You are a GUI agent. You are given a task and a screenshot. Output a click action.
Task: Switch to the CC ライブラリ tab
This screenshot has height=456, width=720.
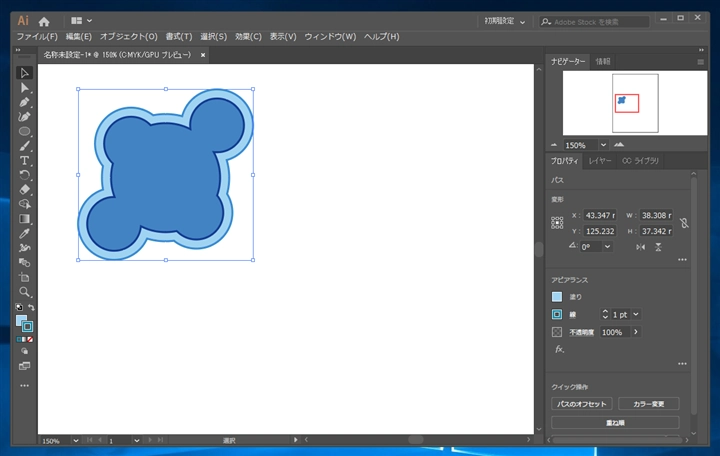[640, 161]
